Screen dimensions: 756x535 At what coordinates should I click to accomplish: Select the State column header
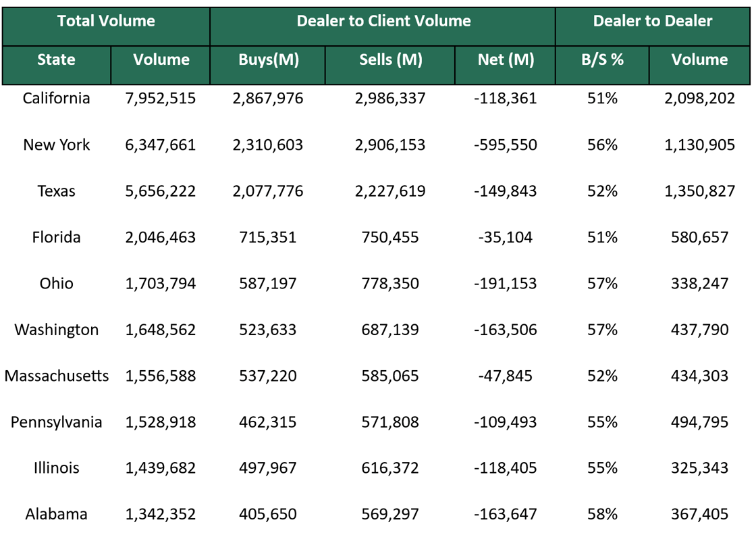57,65
